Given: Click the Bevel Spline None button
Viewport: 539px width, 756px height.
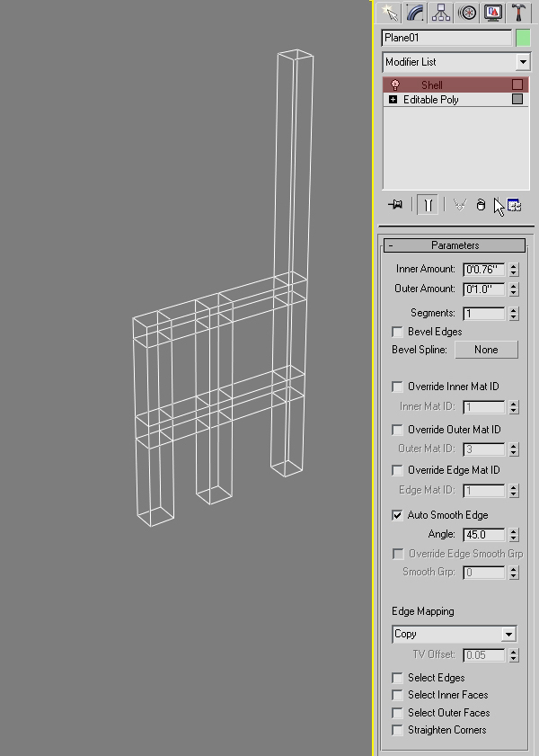Looking at the screenshot, I should click(x=486, y=350).
